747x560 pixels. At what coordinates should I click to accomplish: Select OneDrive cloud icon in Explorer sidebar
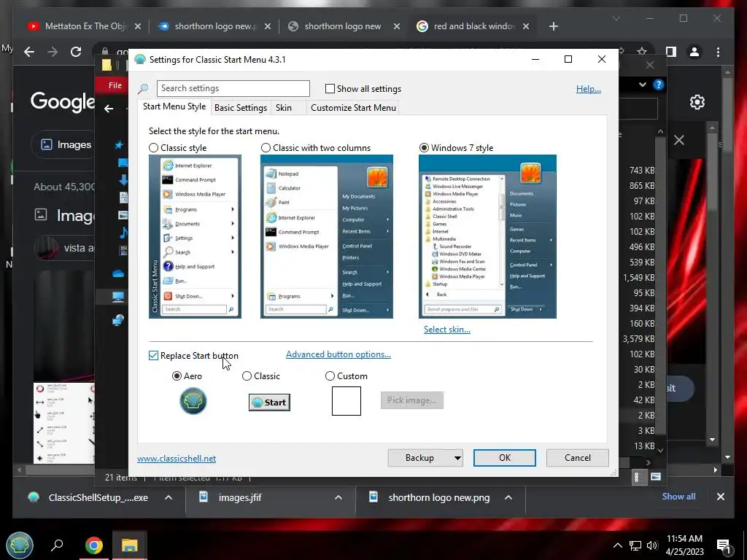(118, 273)
